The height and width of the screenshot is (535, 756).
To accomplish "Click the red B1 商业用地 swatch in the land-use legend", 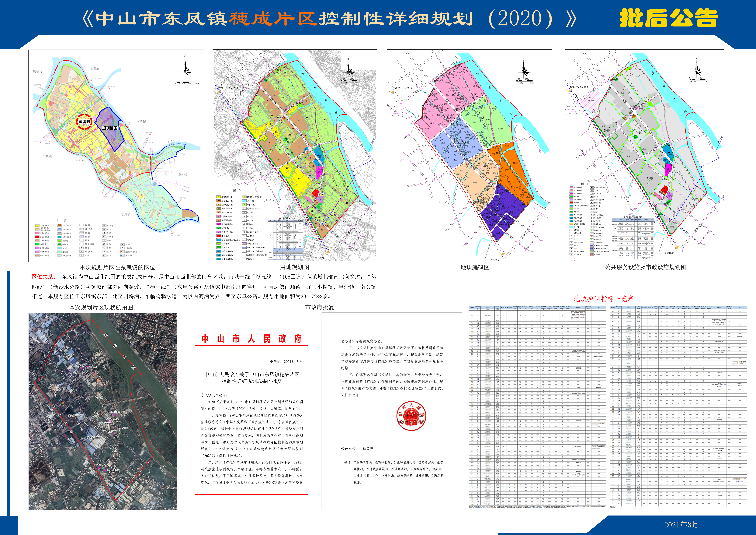I will coord(219,236).
